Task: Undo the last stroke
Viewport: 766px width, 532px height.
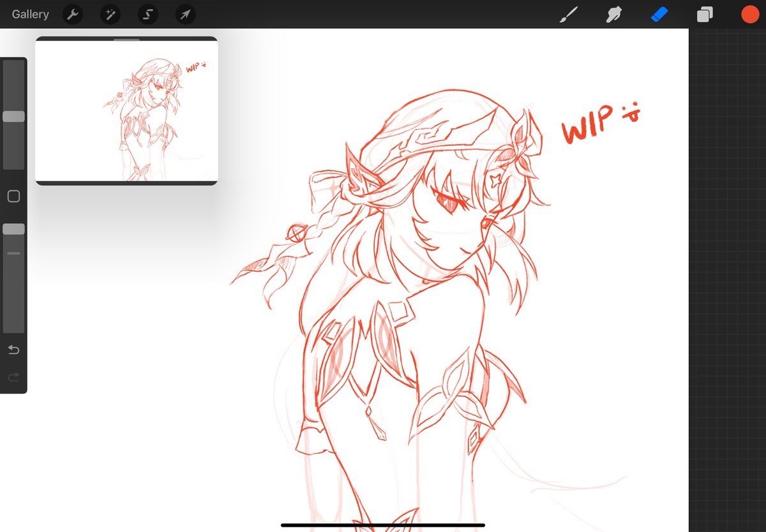Action: coord(13,350)
